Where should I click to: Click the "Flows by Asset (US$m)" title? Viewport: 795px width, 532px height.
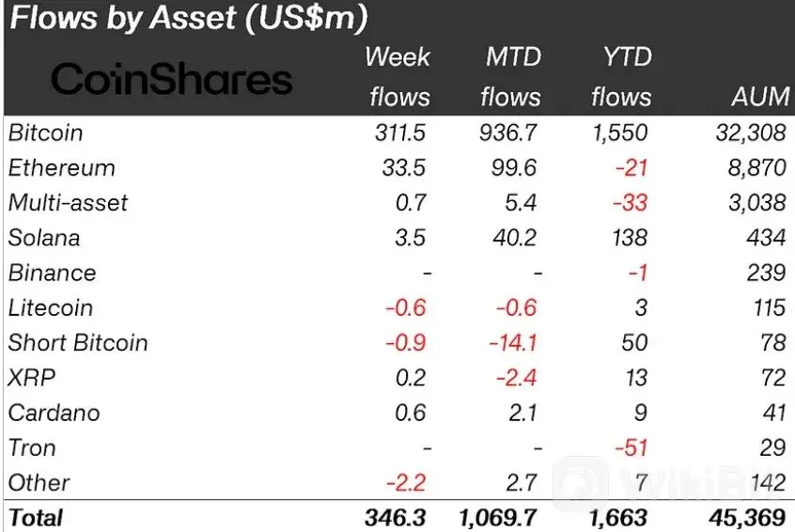tap(188, 18)
